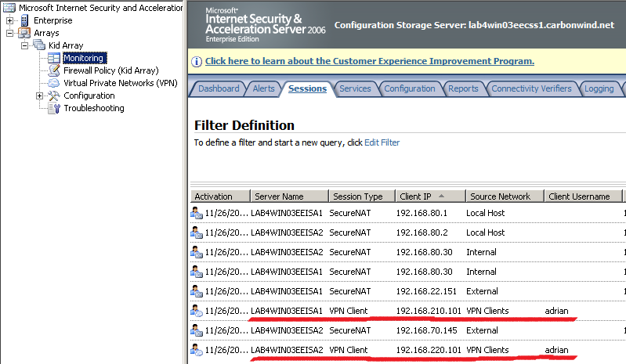Select the Kid Array tree item
626x364 pixels.
tap(66, 45)
